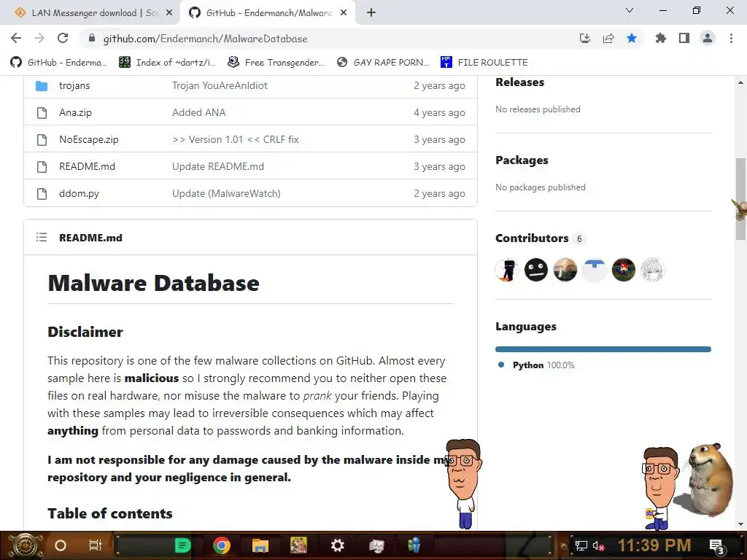747x560 pixels.
Task: Click the forward navigation arrow
Action: pyautogui.click(x=39, y=38)
